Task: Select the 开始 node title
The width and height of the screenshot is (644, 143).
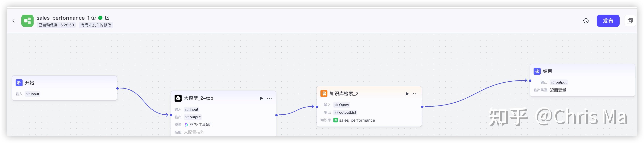Action: click(x=30, y=83)
